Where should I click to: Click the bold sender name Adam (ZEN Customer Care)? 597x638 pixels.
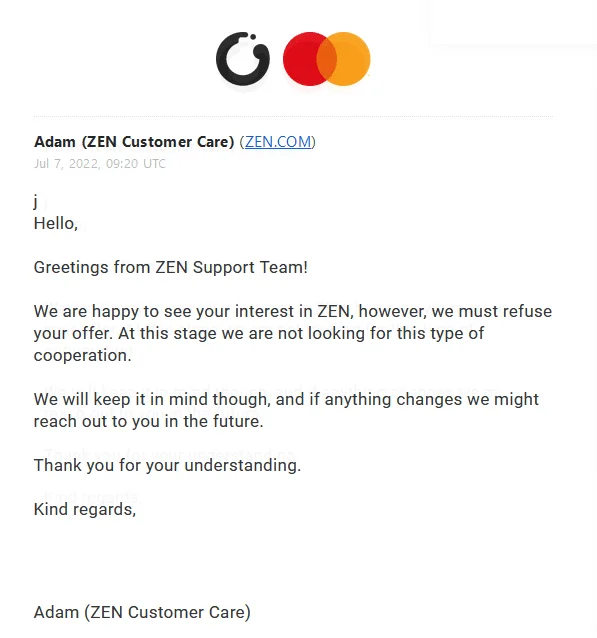pos(134,142)
